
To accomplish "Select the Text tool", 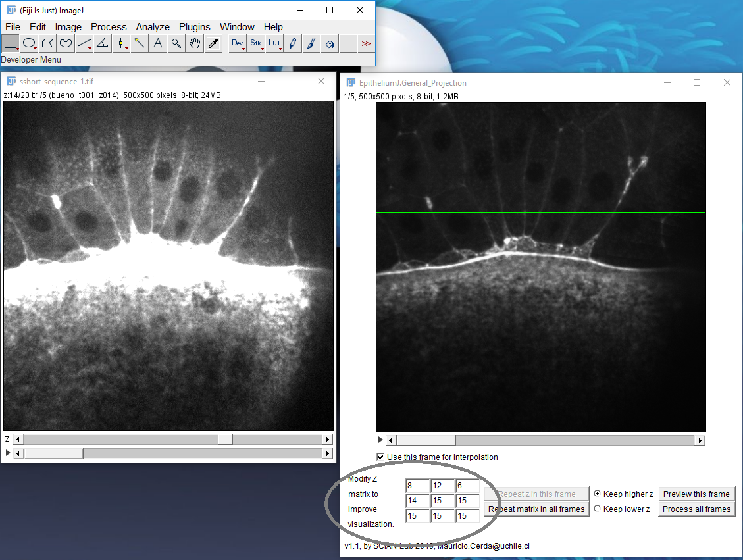I will click(x=158, y=43).
